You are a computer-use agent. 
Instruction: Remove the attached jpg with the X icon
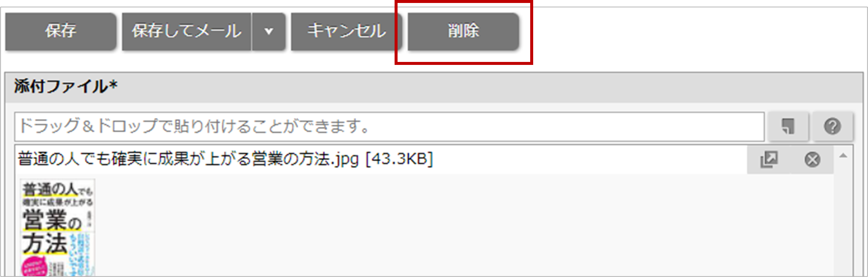pyautogui.click(x=812, y=159)
